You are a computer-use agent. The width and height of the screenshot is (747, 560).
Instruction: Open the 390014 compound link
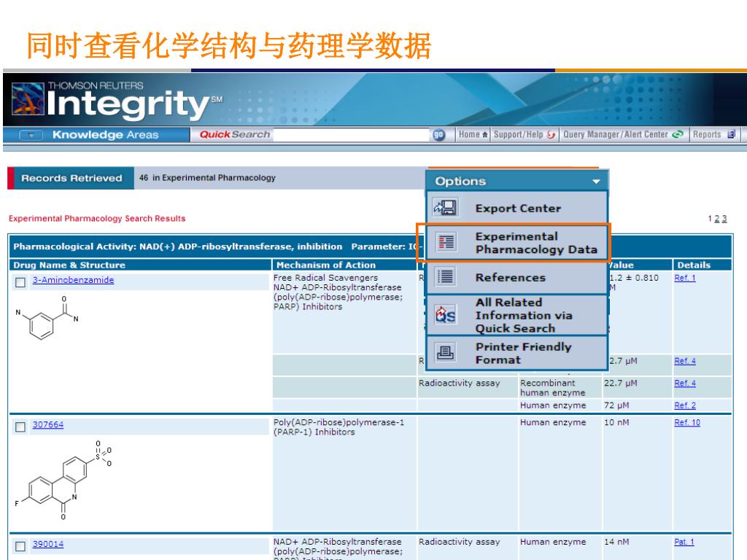pos(48,544)
